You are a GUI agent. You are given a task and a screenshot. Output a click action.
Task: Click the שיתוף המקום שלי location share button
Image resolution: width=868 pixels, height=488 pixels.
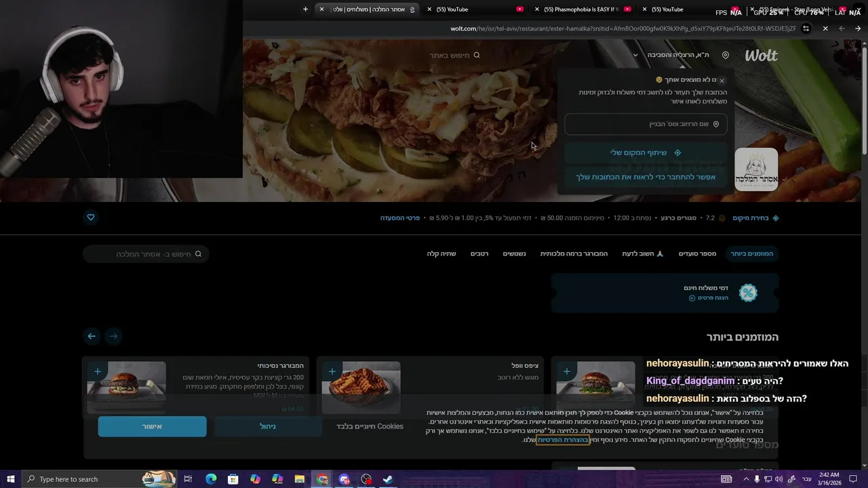click(x=646, y=152)
